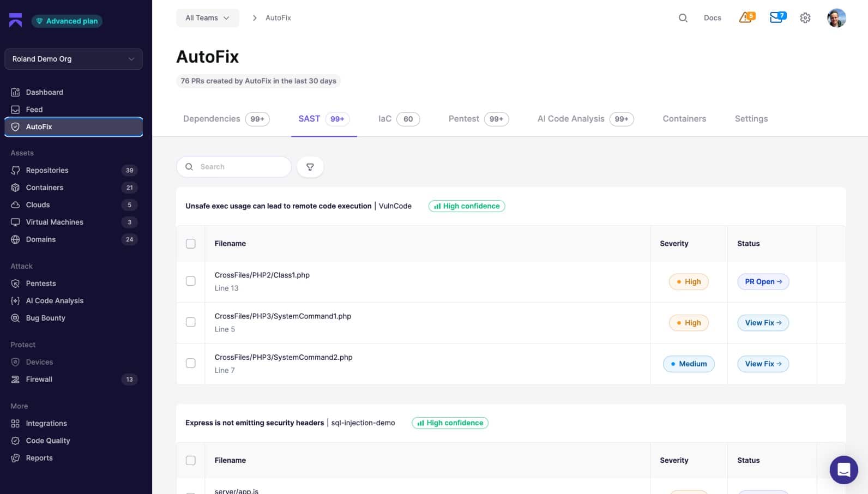Click the 'Unsafe exec usage' issue title
The height and width of the screenshot is (494, 868).
(x=279, y=206)
